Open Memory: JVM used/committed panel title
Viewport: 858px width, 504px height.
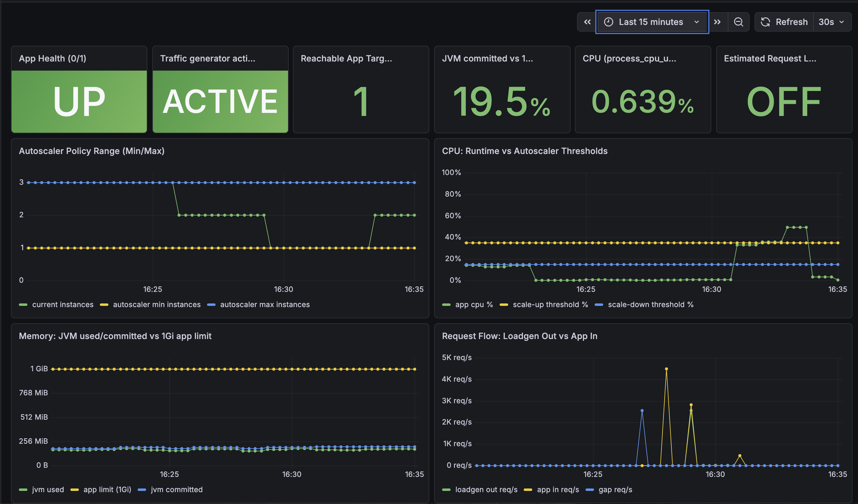click(115, 336)
